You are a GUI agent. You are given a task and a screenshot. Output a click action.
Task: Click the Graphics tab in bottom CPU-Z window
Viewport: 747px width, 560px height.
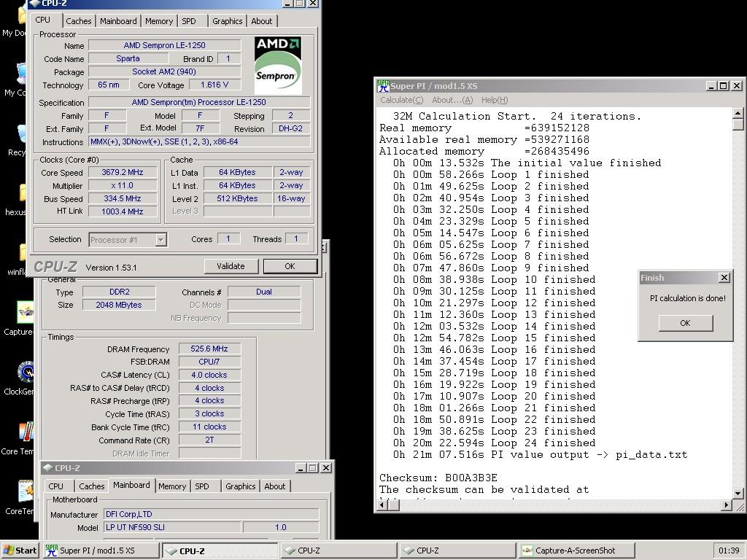240,486
